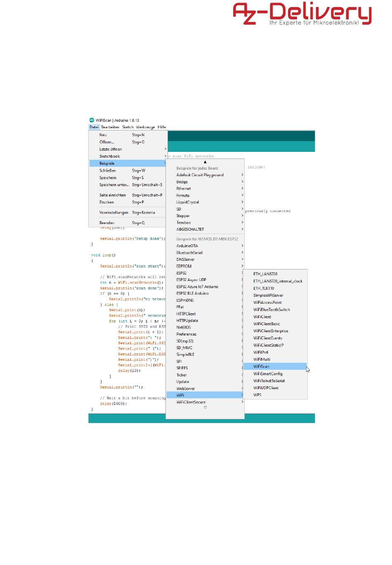Expand the Letzte öffnen submenu
This screenshot has width=392, height=565.
click(128, 149)
